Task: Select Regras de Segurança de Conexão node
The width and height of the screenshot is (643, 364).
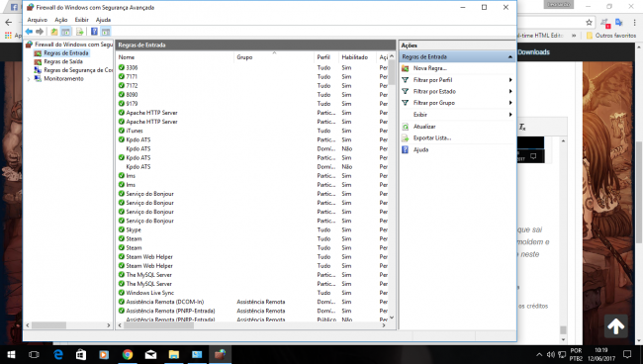Action: pyautogui.click(x=78, y=70)
